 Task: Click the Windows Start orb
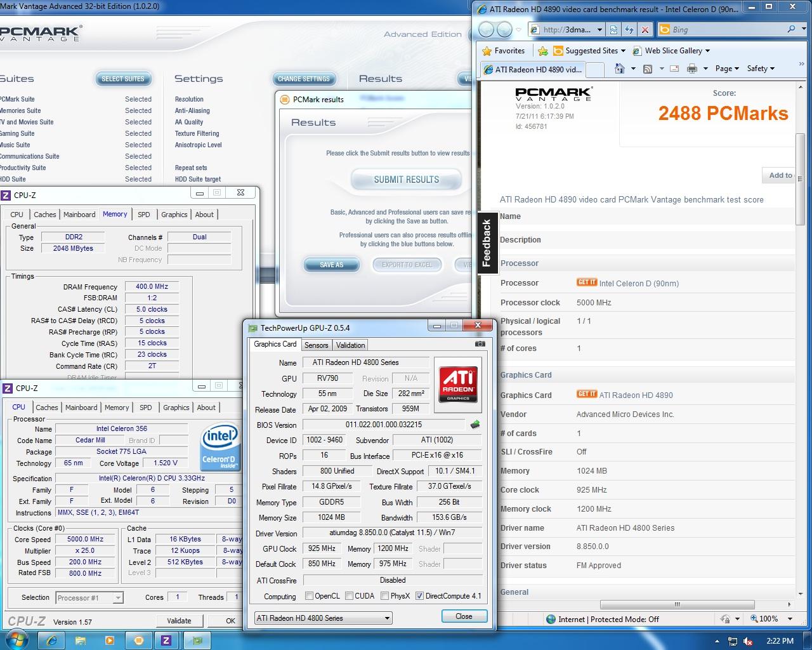pyautogui.click(x=16, y=639)
